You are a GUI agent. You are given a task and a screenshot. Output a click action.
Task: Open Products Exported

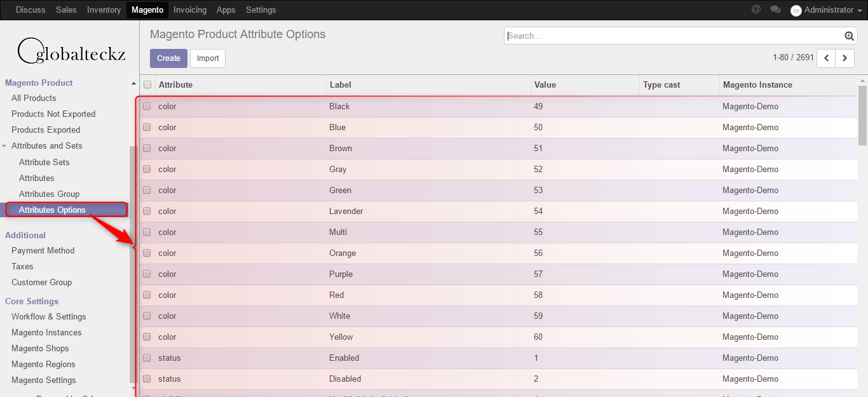click(x=46, y=130)
